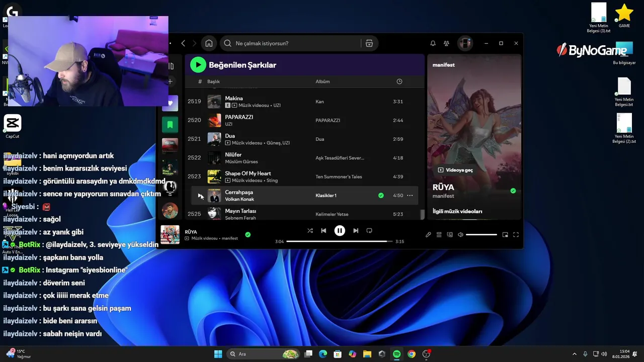Click the Spotify search field
644x362 pixels.
[x=299, y=43]
